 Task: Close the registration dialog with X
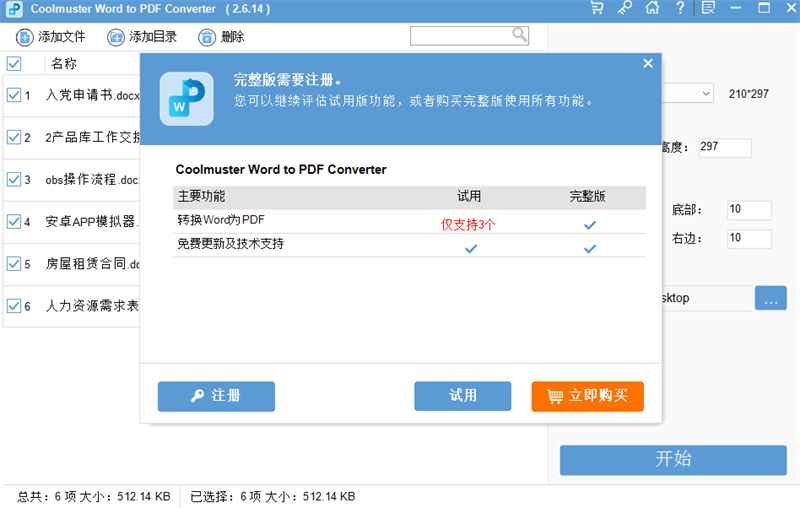point(648,63)
